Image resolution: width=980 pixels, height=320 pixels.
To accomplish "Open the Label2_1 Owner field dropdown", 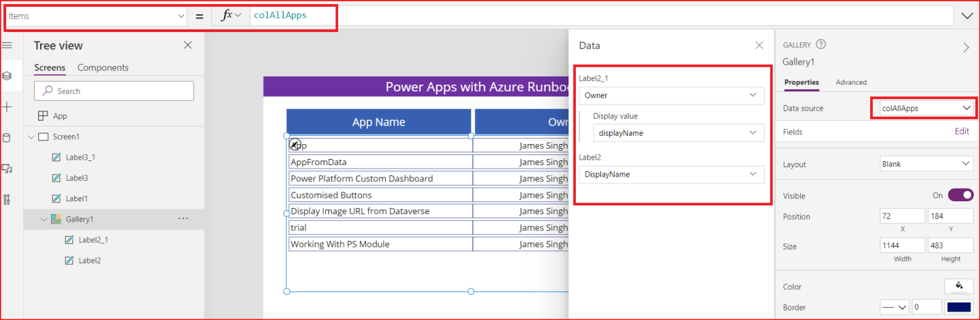I will point(671,96).
